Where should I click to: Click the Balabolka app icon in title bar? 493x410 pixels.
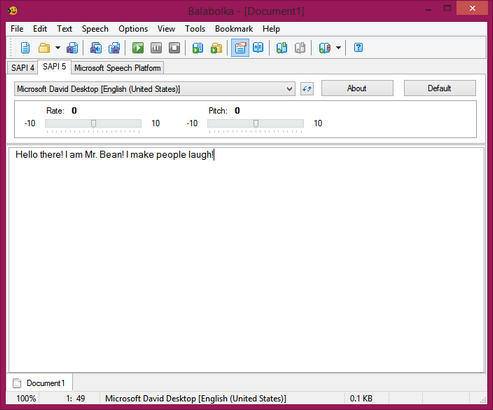[13, 11]
